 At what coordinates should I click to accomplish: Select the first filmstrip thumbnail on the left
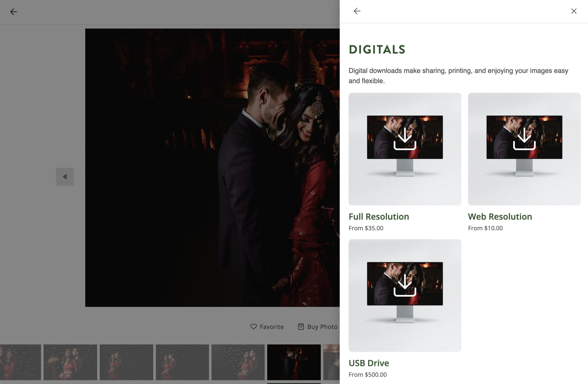(x=20, y=362)
